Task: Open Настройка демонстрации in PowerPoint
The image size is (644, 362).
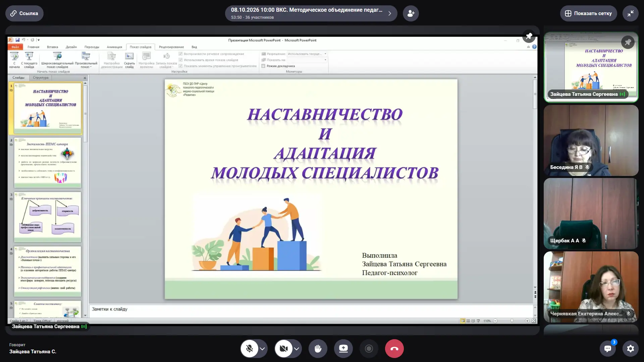Action: 112,60
